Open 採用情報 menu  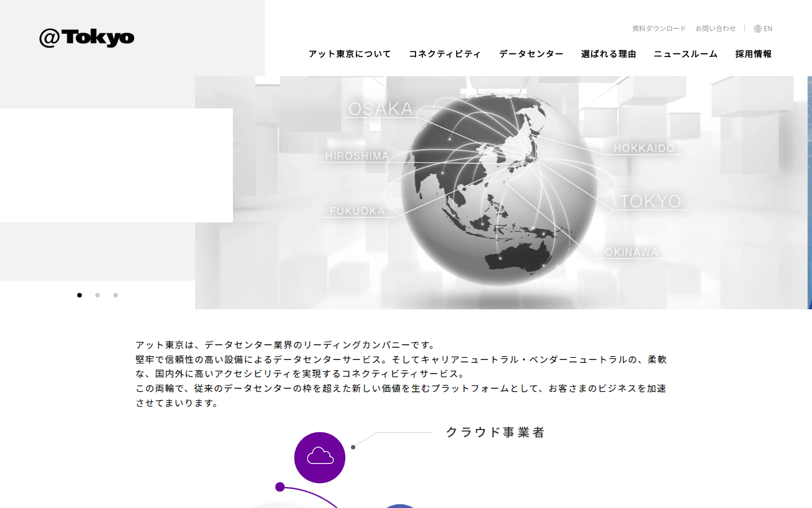point(753,54)
